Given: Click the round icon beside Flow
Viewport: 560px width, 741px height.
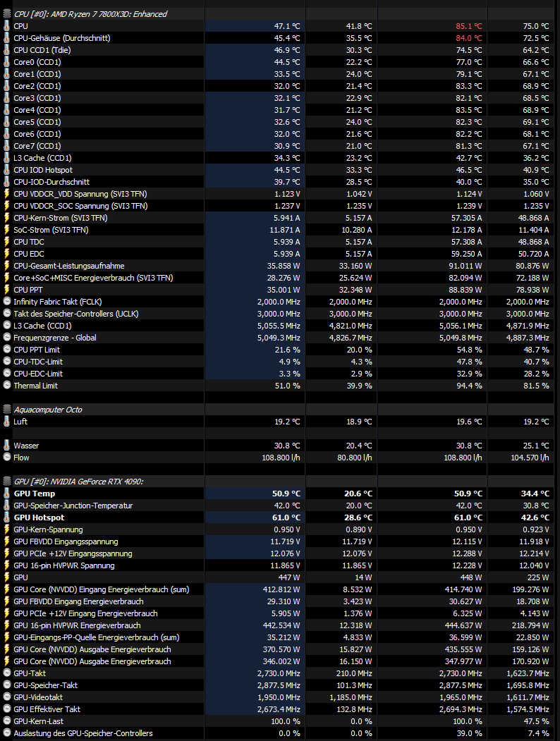Looking at the screenshot, I should tap(6, 458).
